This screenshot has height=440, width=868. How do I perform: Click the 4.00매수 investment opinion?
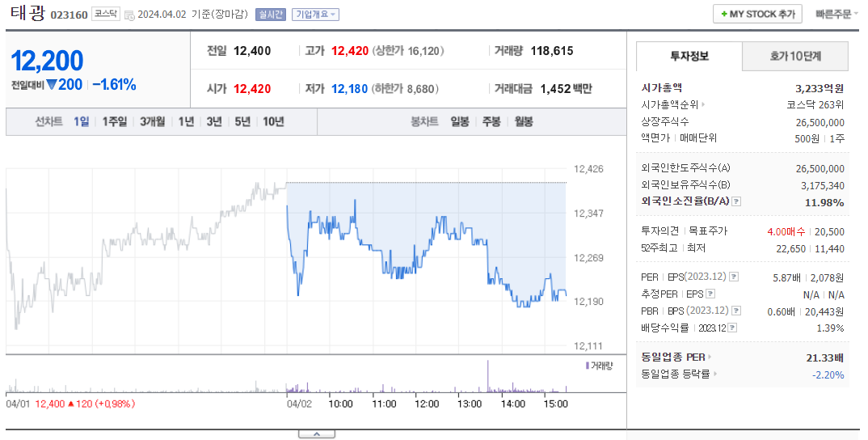tap(786, 231)
